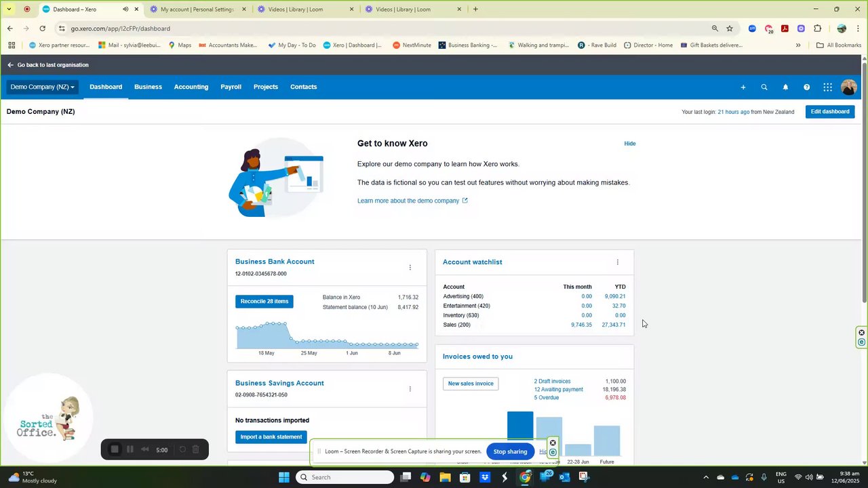Open the Xero apps grid menu
868x488 pixels.
click(827, 87)
